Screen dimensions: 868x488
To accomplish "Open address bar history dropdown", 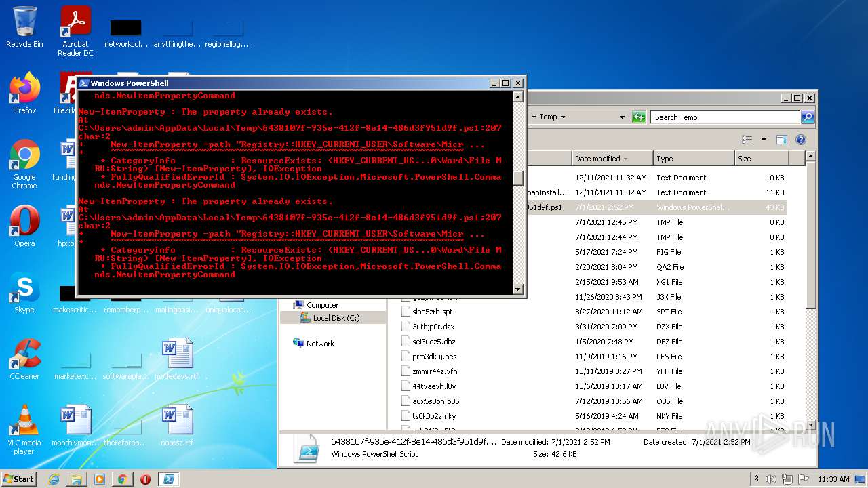I will [623, 117].
